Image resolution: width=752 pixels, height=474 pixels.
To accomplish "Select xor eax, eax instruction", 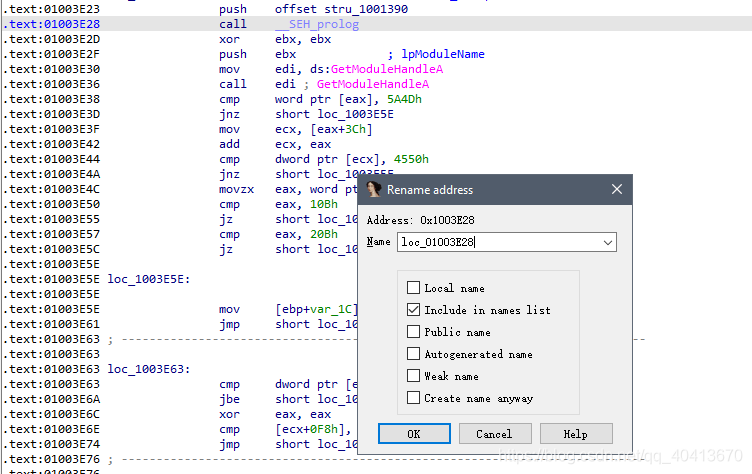I will pos(275,414).
